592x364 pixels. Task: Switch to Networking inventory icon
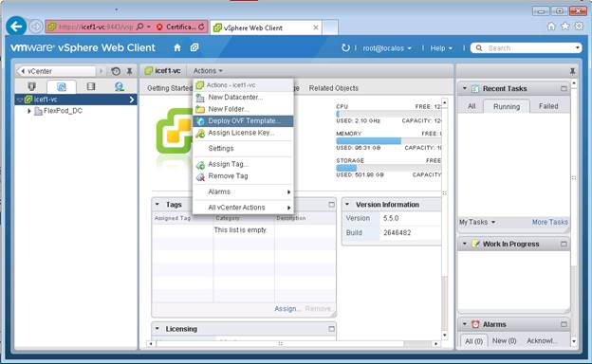click(x=120, y=87)
